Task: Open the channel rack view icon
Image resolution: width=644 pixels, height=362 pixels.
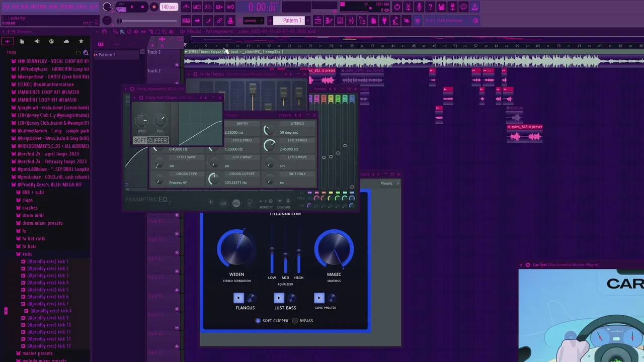Action: (x=340, y=21)
